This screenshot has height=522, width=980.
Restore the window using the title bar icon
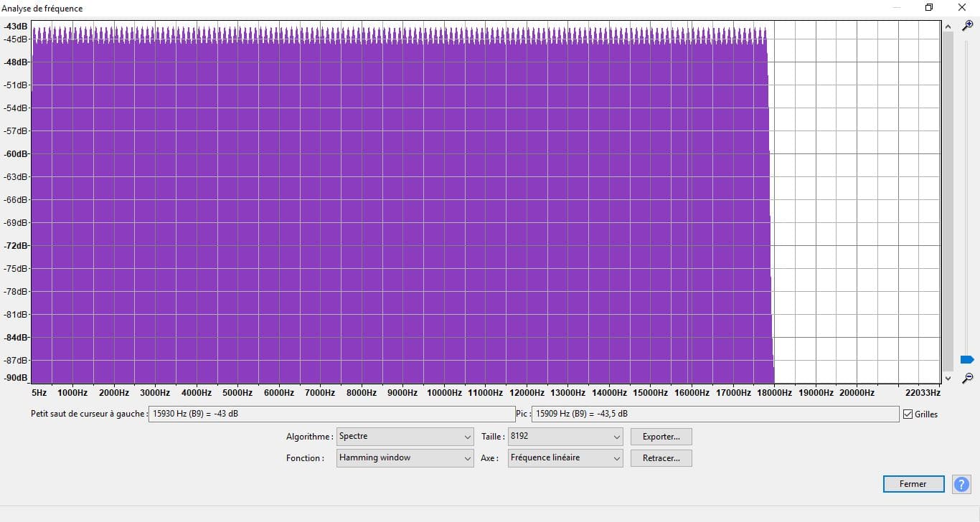pyautogui.click(x=929, y=8)
